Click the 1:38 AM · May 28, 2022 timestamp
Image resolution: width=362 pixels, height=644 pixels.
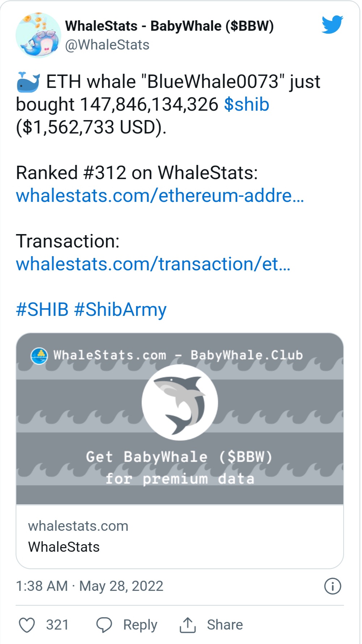[90, 586]
